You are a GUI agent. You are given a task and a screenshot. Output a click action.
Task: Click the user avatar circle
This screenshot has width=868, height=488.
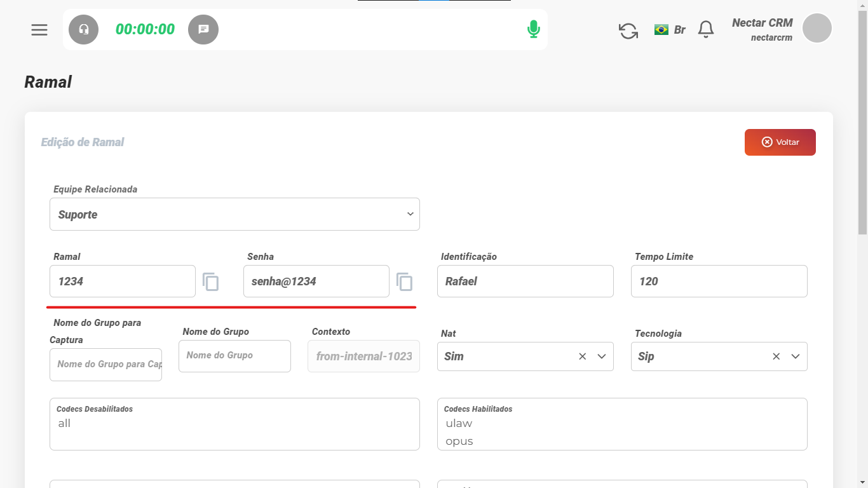(817, 28)
